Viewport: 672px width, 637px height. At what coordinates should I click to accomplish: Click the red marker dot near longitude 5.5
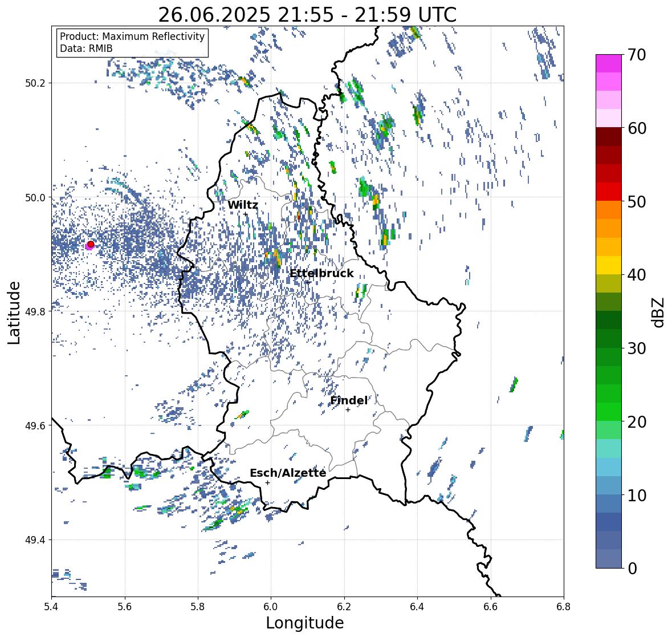coord(91,244)
